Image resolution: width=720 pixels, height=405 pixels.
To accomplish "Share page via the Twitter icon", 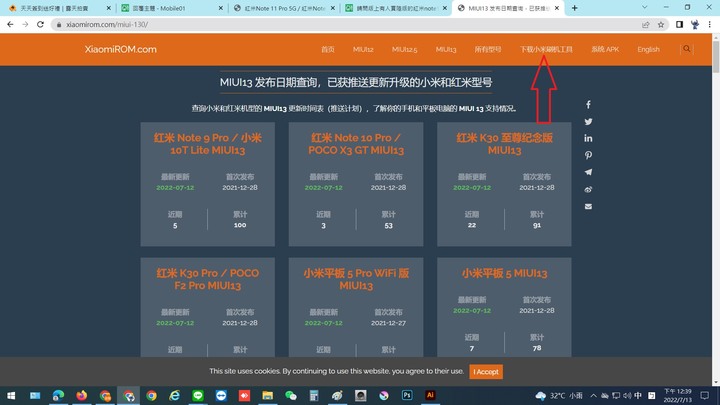I will click(588, 122).
